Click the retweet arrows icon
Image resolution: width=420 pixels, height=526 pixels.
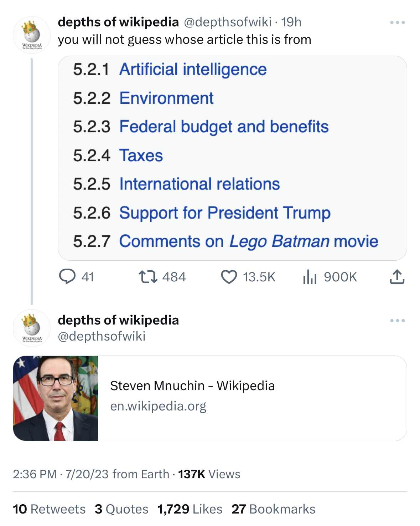[148, 277]
